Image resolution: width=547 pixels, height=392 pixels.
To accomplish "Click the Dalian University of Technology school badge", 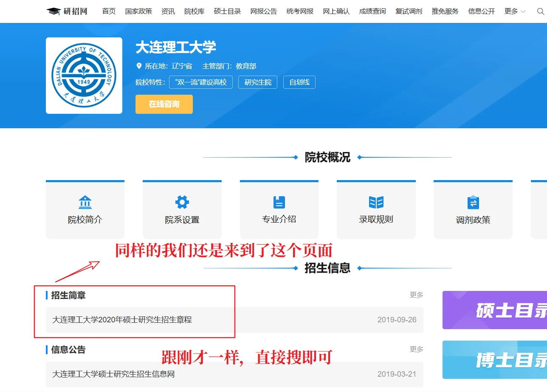I will coord(84,75).
